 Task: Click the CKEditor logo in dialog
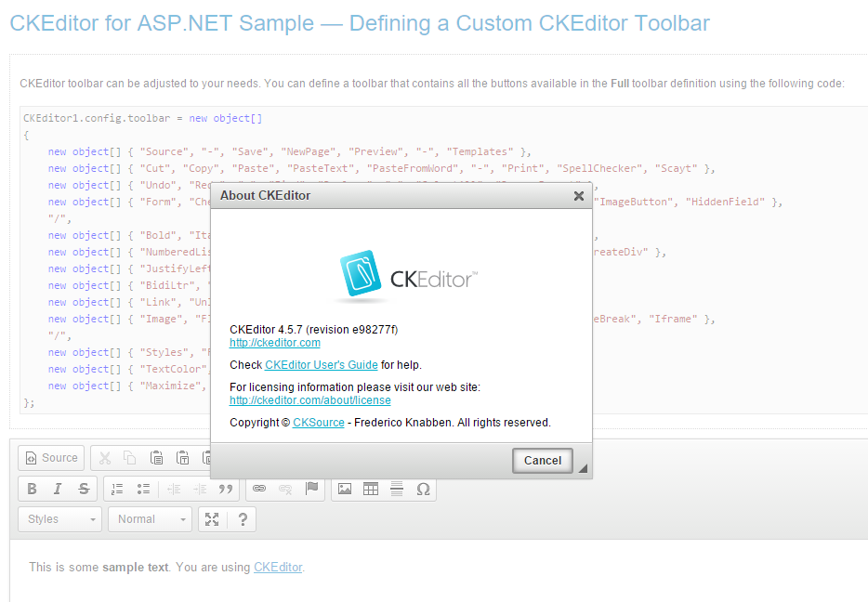pos(407,276)
